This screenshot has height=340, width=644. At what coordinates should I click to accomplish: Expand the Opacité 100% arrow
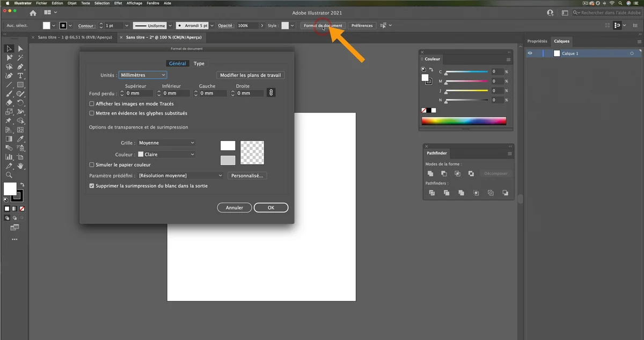tap(262, 25)
